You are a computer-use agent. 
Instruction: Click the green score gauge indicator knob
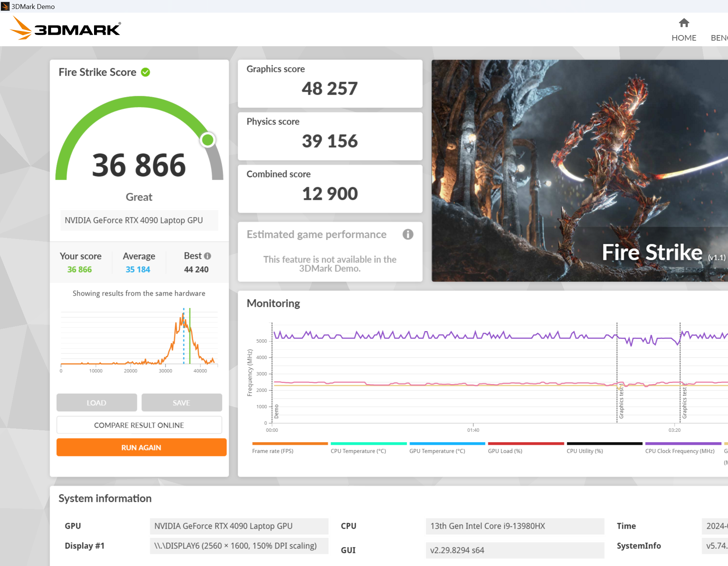207,140
